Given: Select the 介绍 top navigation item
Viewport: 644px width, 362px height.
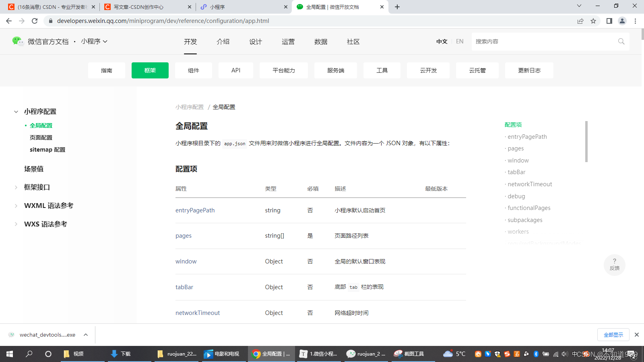Looking at the screenshot, I should coord(223,42).
